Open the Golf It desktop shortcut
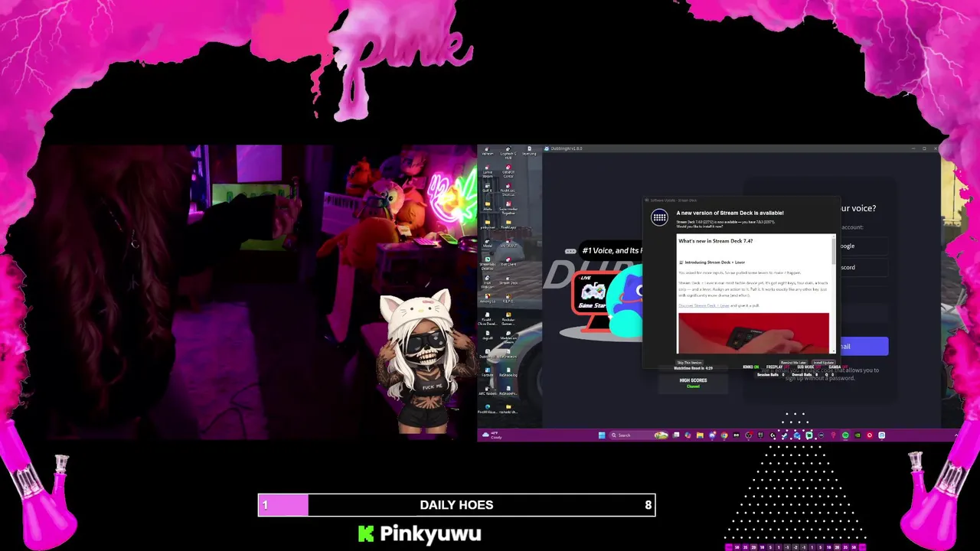 click(488, 188)
